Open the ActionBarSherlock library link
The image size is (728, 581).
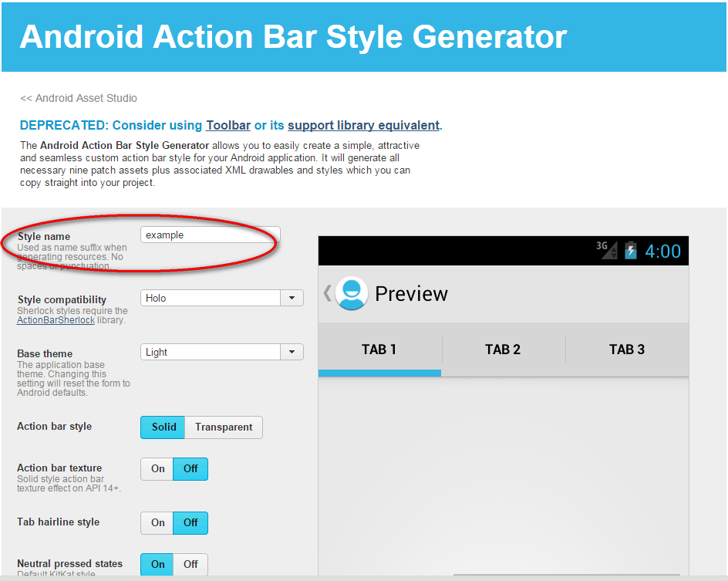click(x=56, y=320)
